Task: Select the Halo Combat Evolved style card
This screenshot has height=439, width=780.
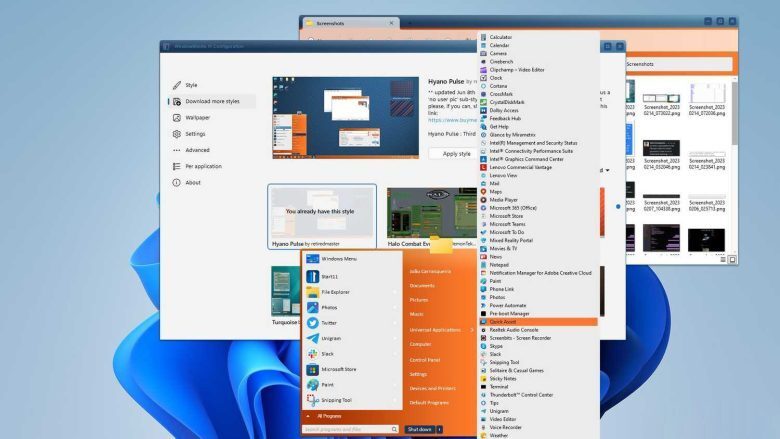Action: [x=432, y=217]
